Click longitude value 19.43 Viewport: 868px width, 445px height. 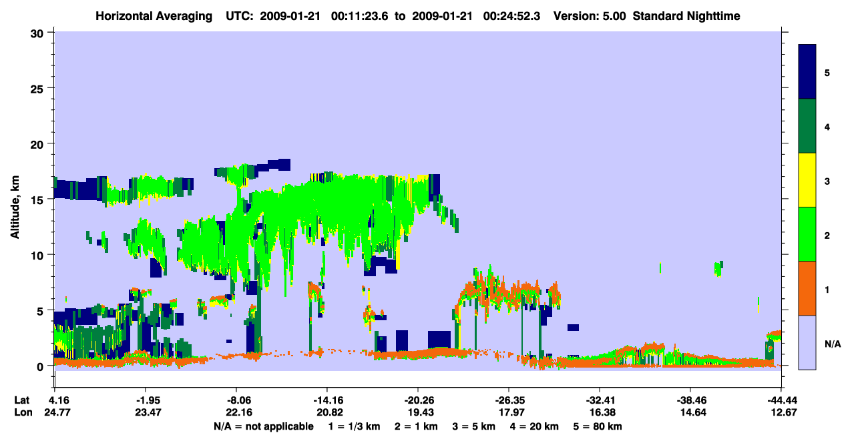pyautogui.click(x=421, y=413)
